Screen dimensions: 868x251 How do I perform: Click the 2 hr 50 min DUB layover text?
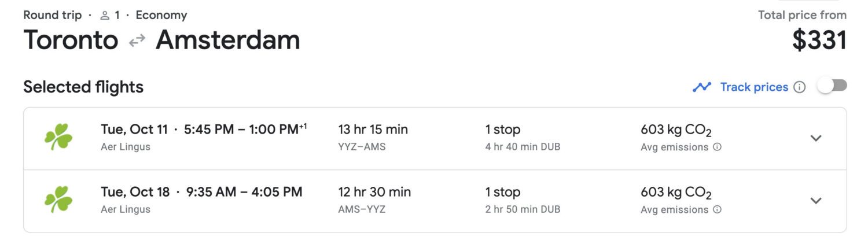[x=523, y=209]
